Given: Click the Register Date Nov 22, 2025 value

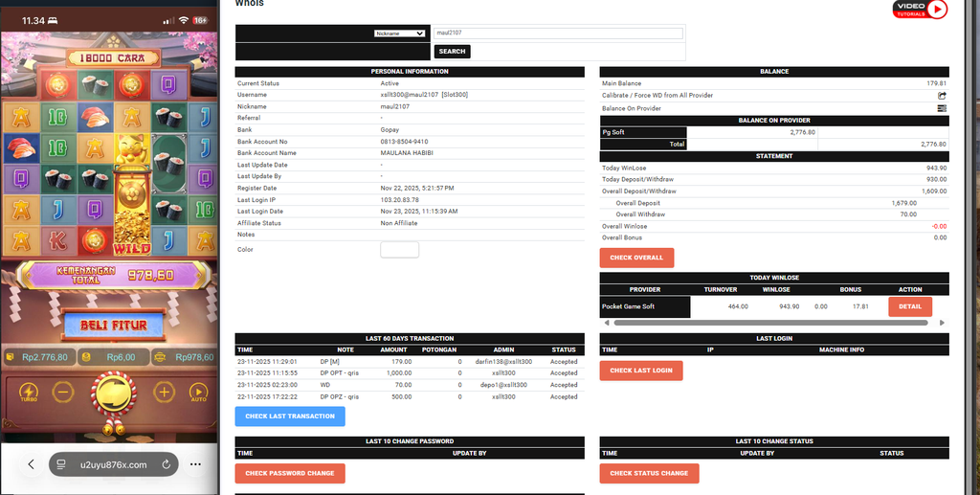Looking at the screenshot, I should (417, 188).
